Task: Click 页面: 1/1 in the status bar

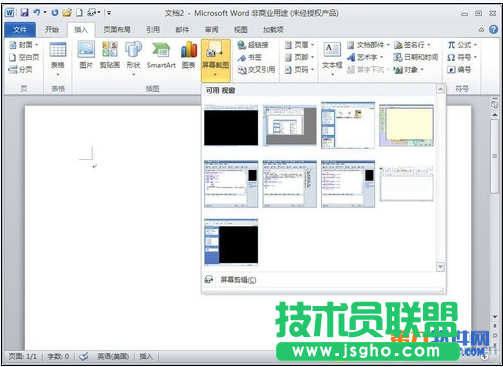Action: pyautogui.click(x=22, y=356)
